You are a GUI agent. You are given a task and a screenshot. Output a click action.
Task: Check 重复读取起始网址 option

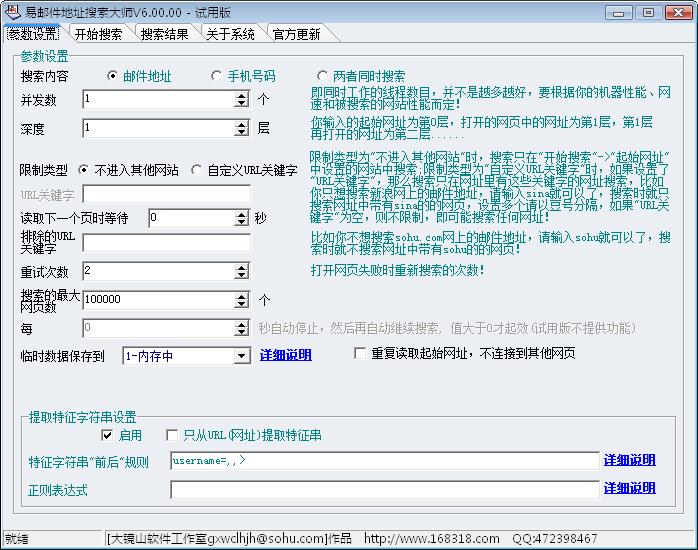(x=361, y=354)
